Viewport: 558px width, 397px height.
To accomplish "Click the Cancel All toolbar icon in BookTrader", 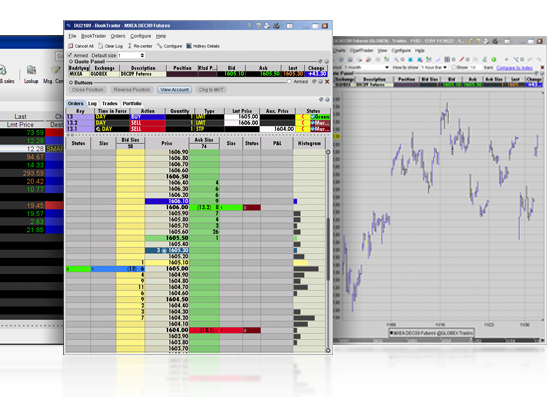I will (70, 46).
